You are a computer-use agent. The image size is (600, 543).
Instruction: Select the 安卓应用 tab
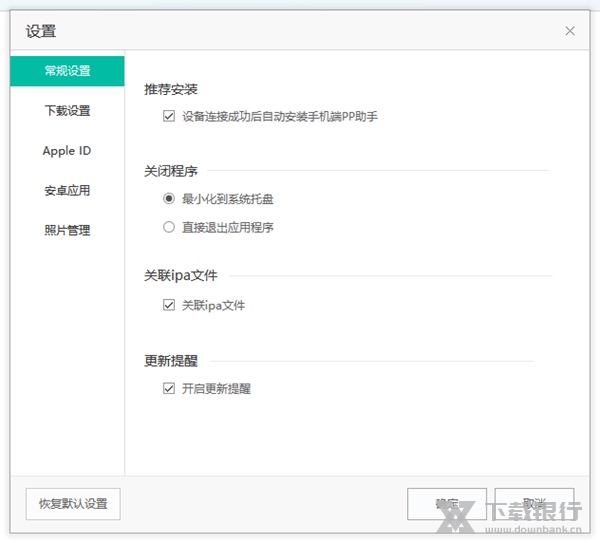(x=67, y=191)
